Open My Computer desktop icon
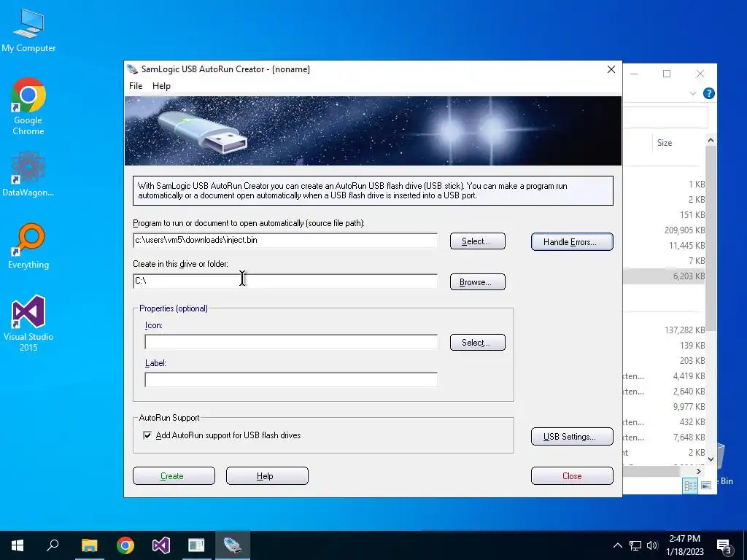Viewport: 747px width, 560px height. click(x=28, y=31)
